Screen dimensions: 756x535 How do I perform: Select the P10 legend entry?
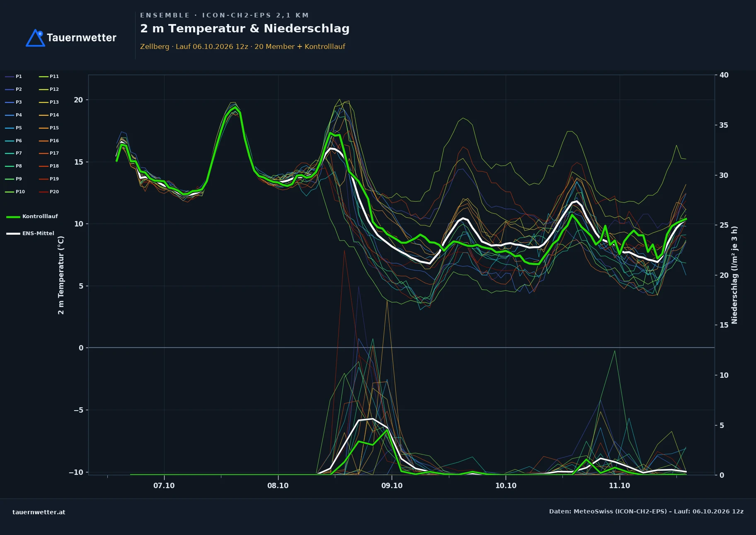click(x=15, y=192)
